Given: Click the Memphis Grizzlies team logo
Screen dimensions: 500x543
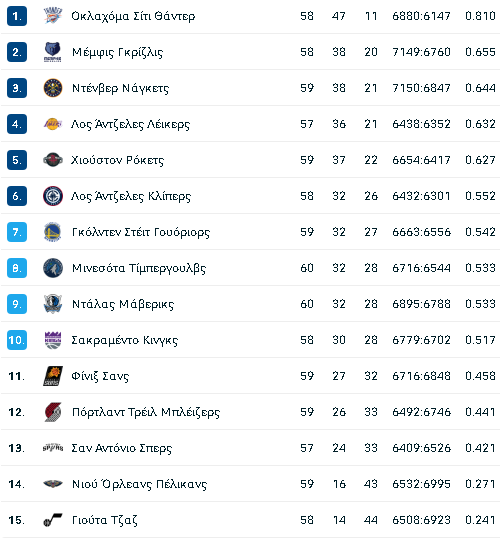Looking at the screenshot, I should (53, 52).
